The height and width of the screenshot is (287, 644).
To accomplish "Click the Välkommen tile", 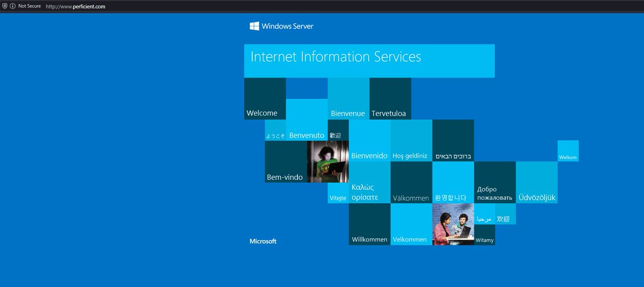I will (411, 182).
